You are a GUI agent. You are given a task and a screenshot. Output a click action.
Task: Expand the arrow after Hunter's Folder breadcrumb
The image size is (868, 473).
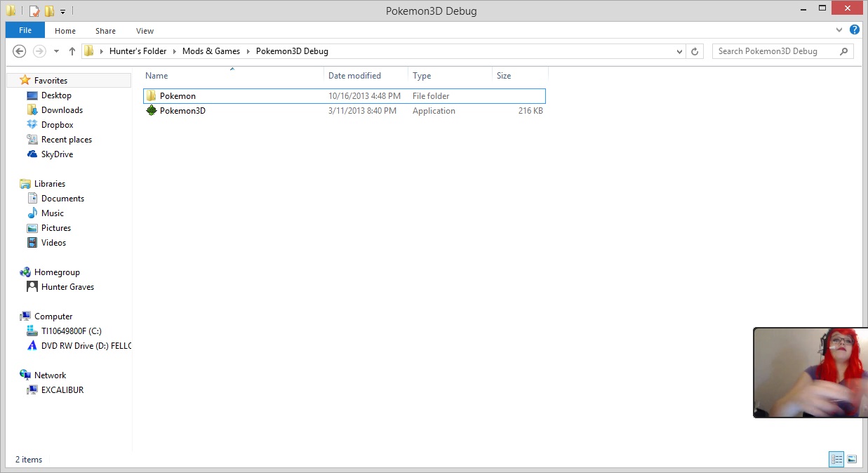175,51
